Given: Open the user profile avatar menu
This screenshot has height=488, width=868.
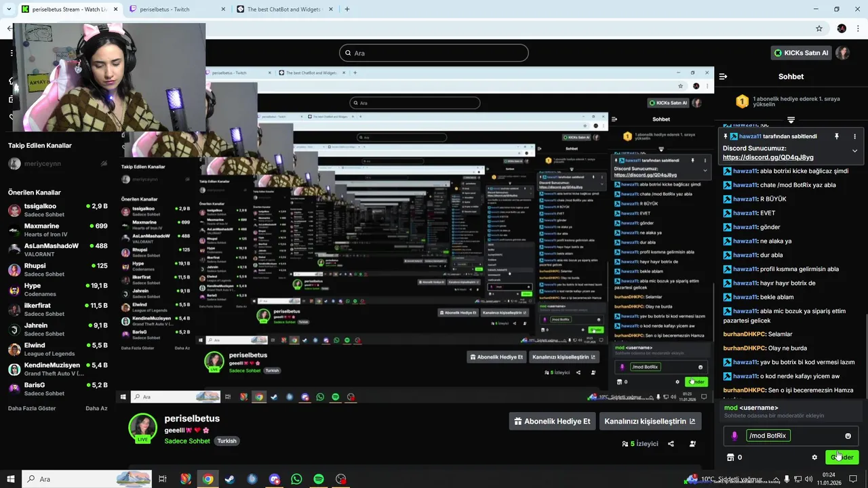Looking at the screenshot, I should [843, 53].
